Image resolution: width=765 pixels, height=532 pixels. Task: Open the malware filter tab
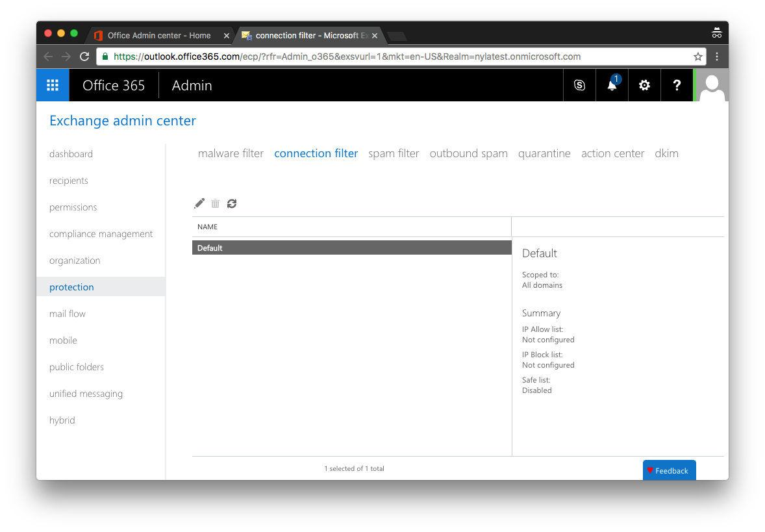231,153
